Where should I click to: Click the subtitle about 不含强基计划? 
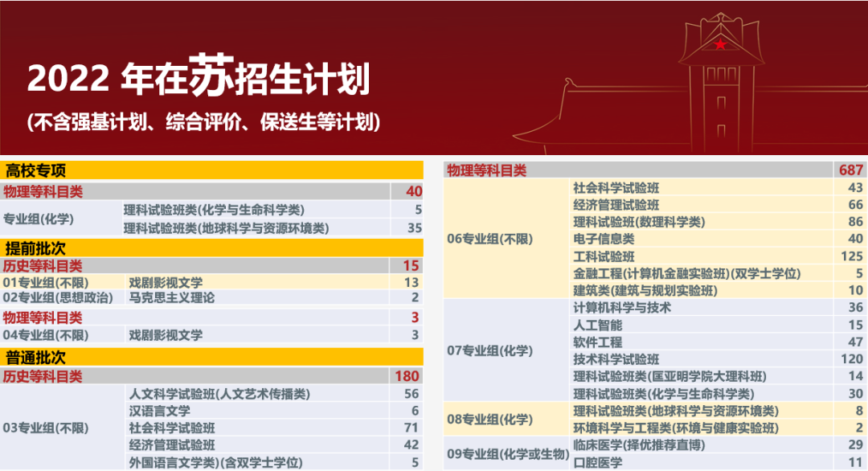point(203,122)
